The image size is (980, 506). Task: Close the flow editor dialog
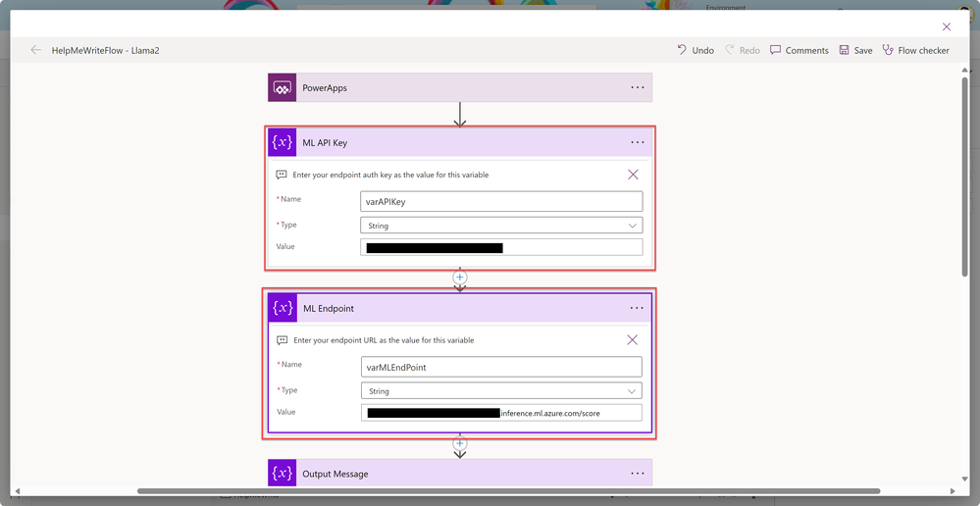tap(947, 26)
